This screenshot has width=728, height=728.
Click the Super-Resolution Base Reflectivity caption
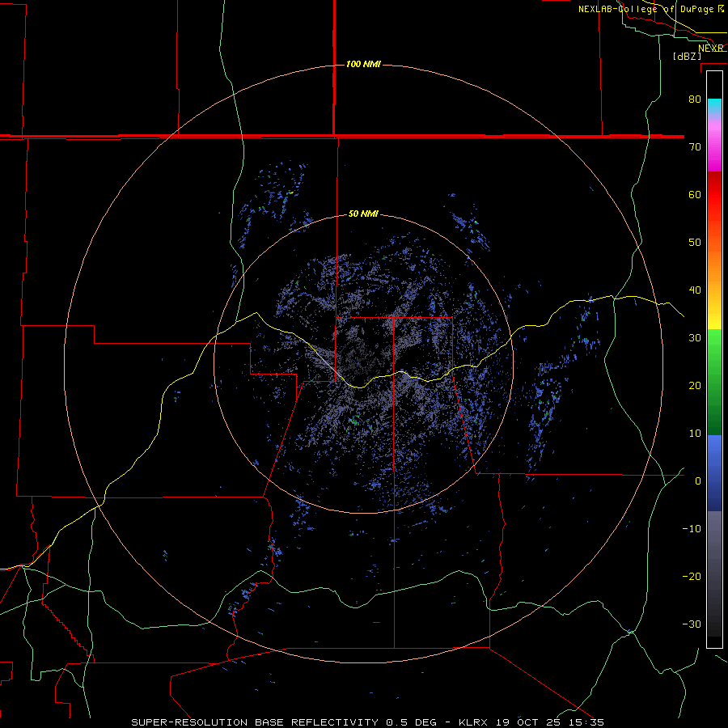coord(368,722)
